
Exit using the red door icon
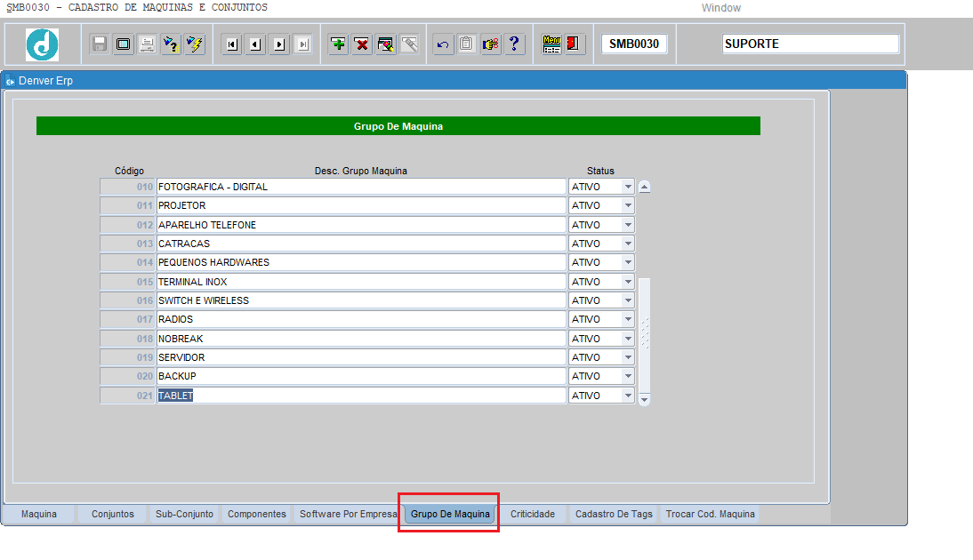(x=575, y=44)
